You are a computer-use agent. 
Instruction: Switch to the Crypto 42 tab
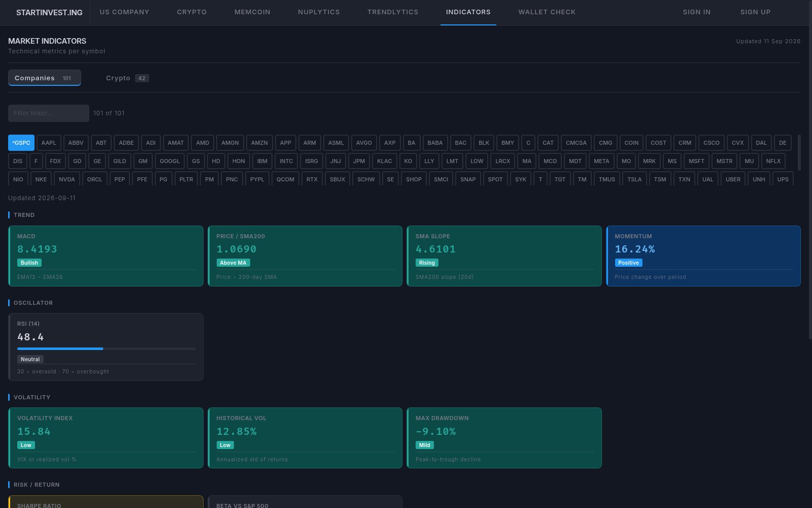click(x=127, y=78)
